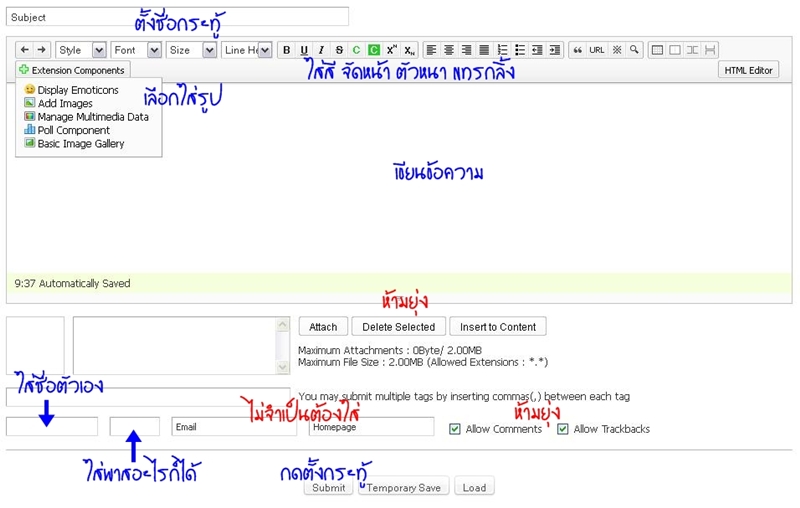The width and height of the screenshot is (800, 508).
Task: Toggle strikethrough formatting
Action: click(339, 50)
